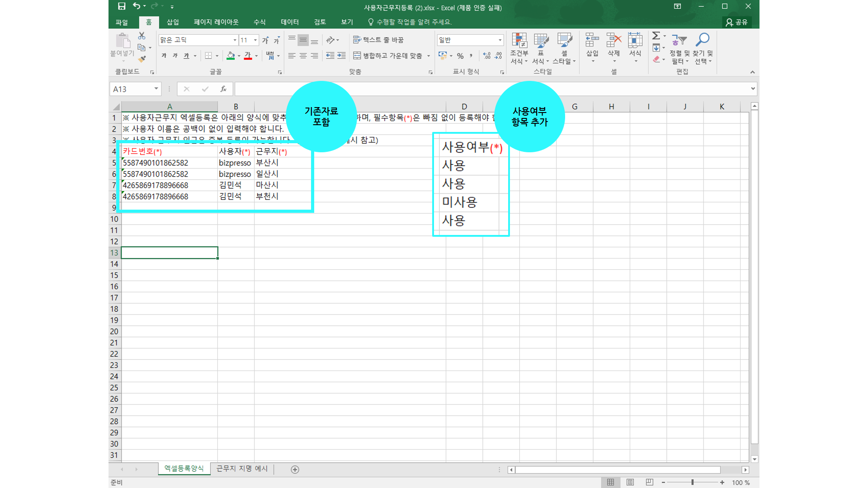Open the Page Layout (페이지 레이아웃) tab

pyautogui.click(x=216, y=22)
